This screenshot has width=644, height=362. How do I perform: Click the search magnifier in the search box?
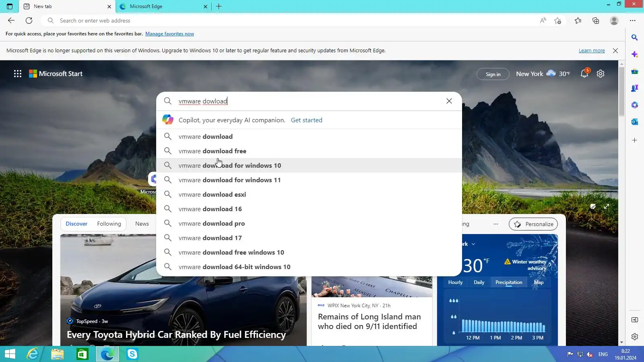[168, 101]
